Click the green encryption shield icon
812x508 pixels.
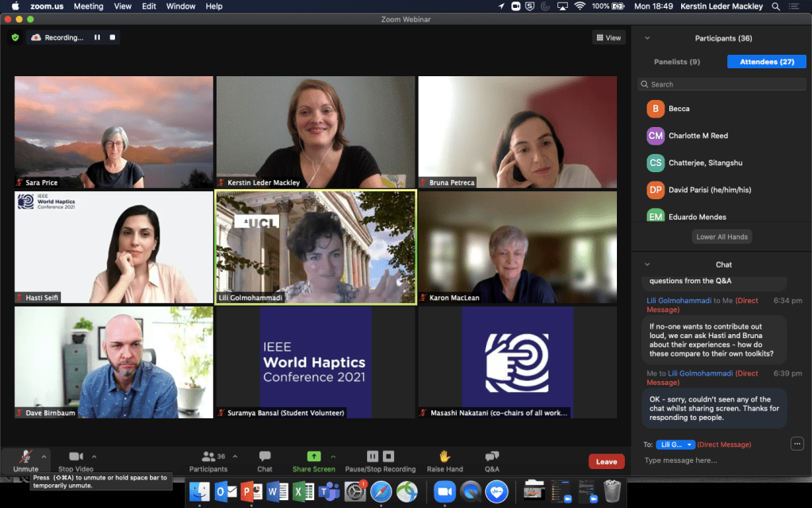point(15,37)
